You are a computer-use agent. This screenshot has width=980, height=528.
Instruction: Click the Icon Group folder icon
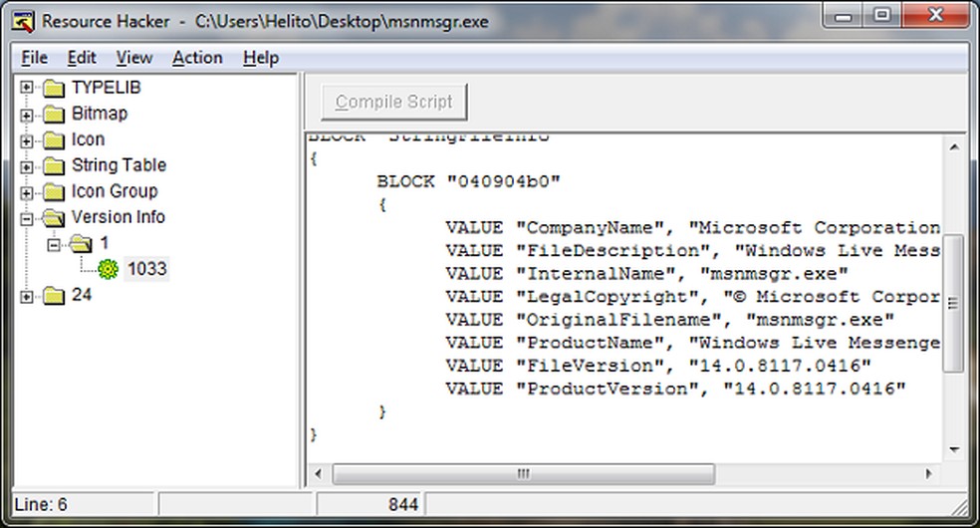[54, 192]
